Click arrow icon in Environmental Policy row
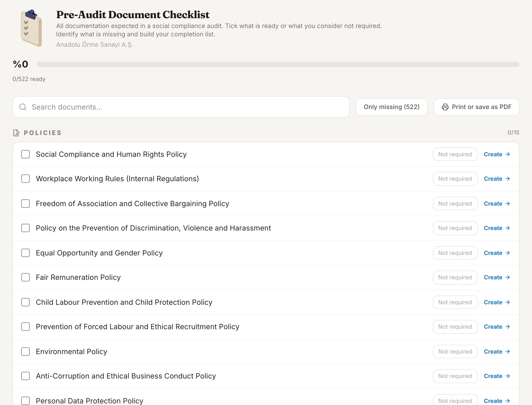Screen dimensions: 532x405 (x=508, y=352)
